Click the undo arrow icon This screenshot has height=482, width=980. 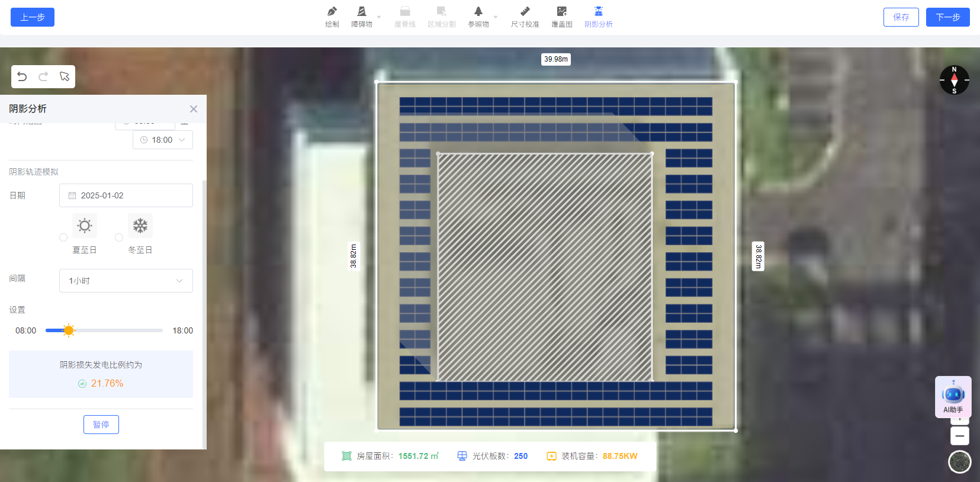[x=22, y=76]
